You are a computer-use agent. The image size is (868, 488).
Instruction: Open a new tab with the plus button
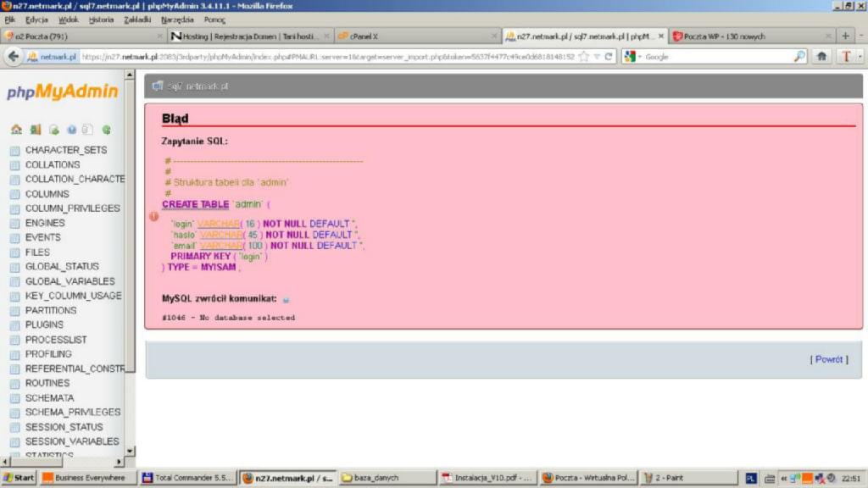(x=845, y=36)
